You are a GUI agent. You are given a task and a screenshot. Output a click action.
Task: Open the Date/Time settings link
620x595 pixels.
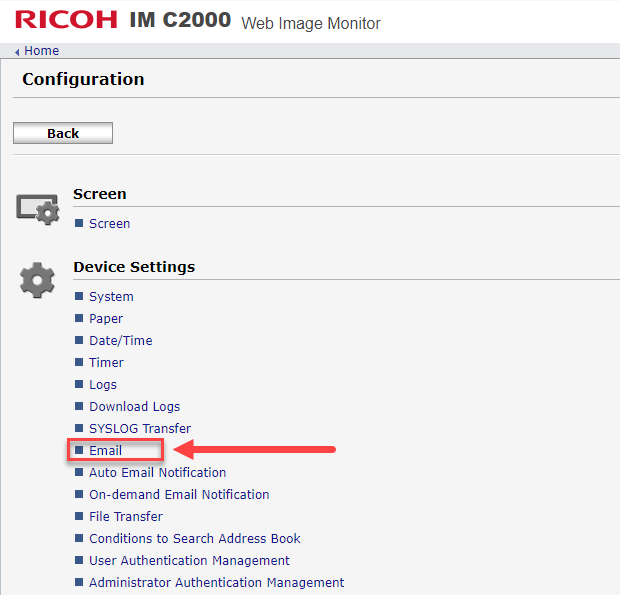tap(121, 340)
